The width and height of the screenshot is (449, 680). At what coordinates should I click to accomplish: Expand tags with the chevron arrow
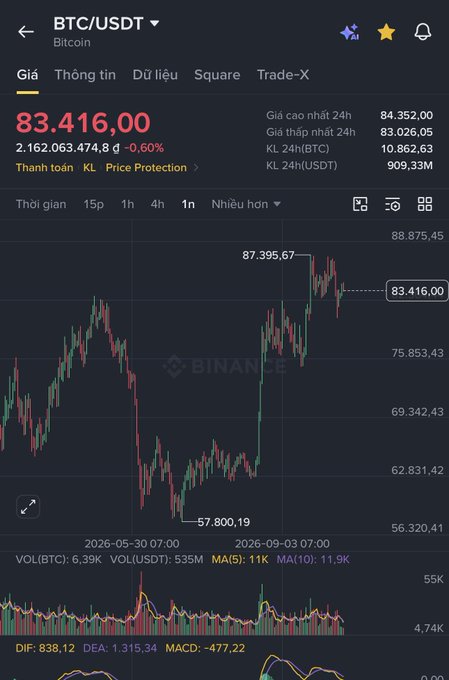coord(196,167)
